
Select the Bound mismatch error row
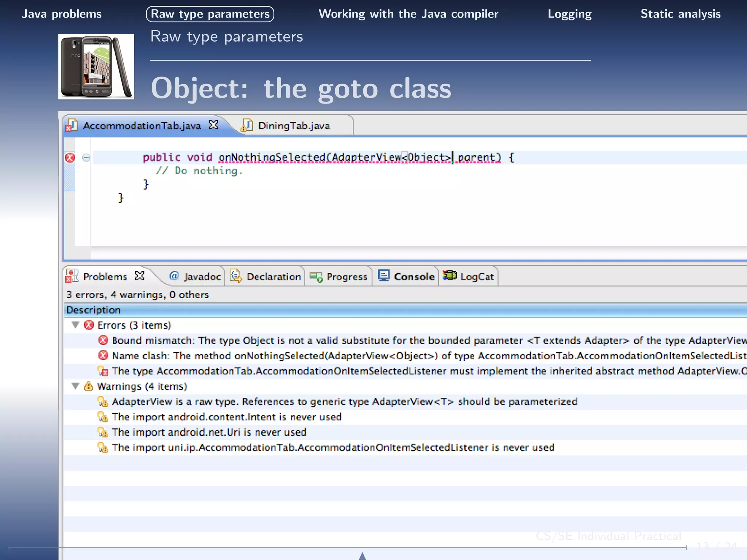point(406,341)
